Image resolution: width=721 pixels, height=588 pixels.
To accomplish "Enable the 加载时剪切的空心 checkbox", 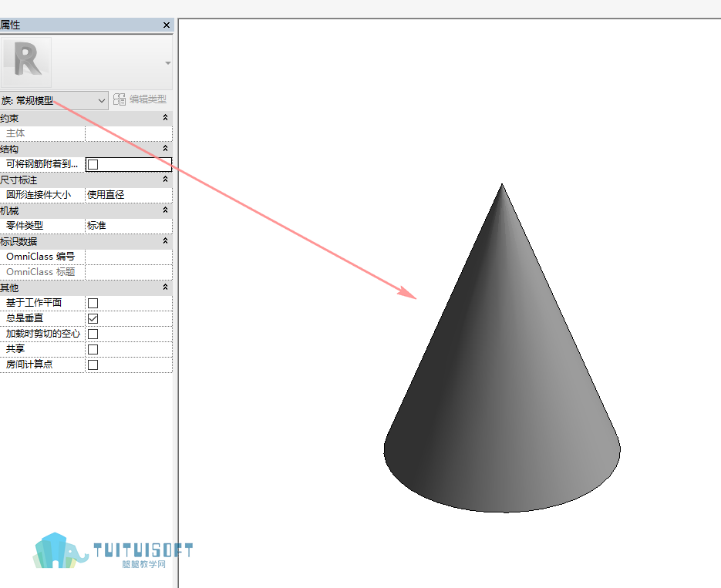I will pyautogui.click(x=93, y=334).
